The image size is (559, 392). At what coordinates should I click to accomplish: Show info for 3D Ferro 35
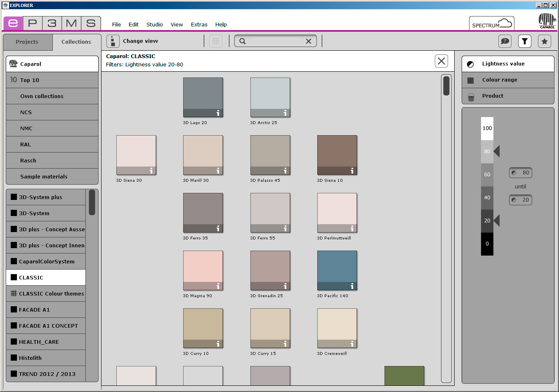(x=218, y=228)
